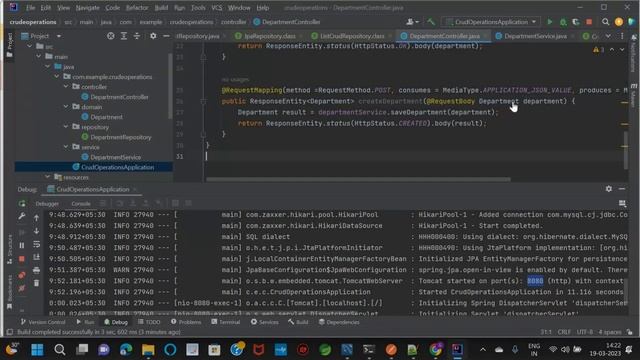This screenshot has width=640, height=360.
Task: Show hidden editor tabs dropdown
Action: click(608, 36)
